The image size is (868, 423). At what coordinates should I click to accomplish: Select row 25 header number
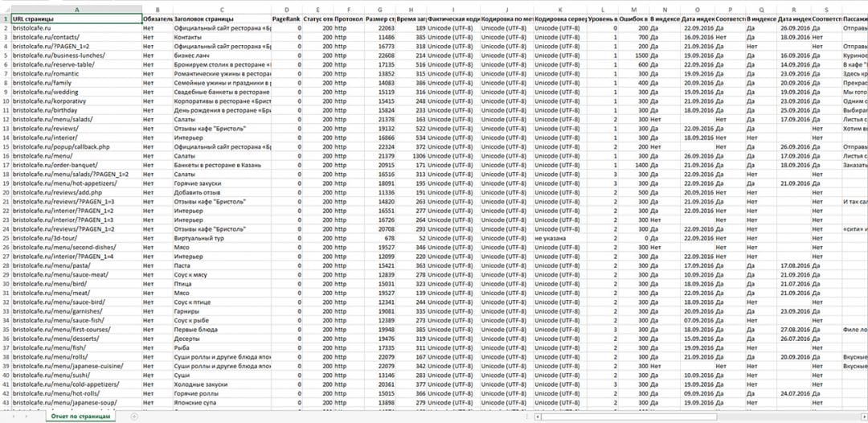click(6, 238)
